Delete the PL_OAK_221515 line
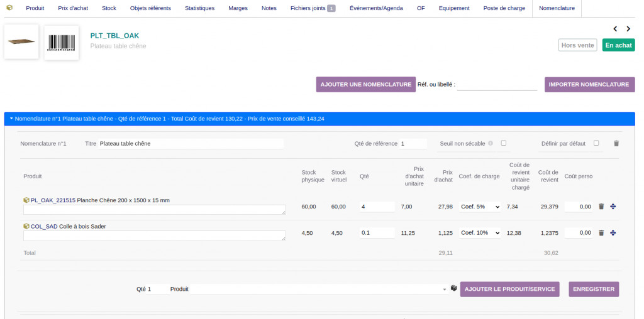Screen dimensions: 644x319 [601, 207]
